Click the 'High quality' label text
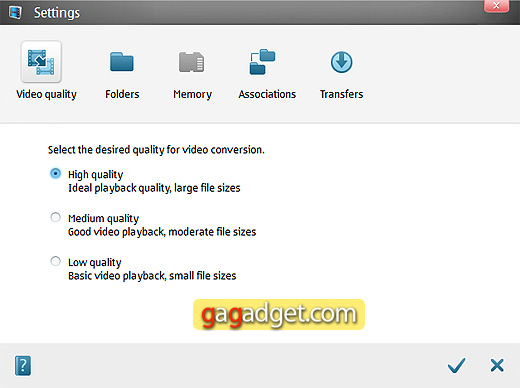This screenshot has width=520, height=388. coord(96,175)
